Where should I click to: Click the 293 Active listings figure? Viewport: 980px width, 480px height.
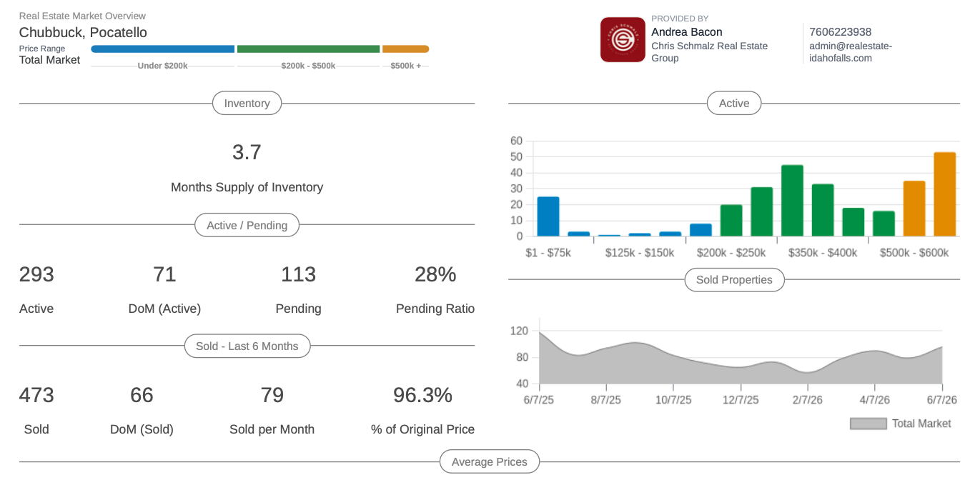(36, 274)
